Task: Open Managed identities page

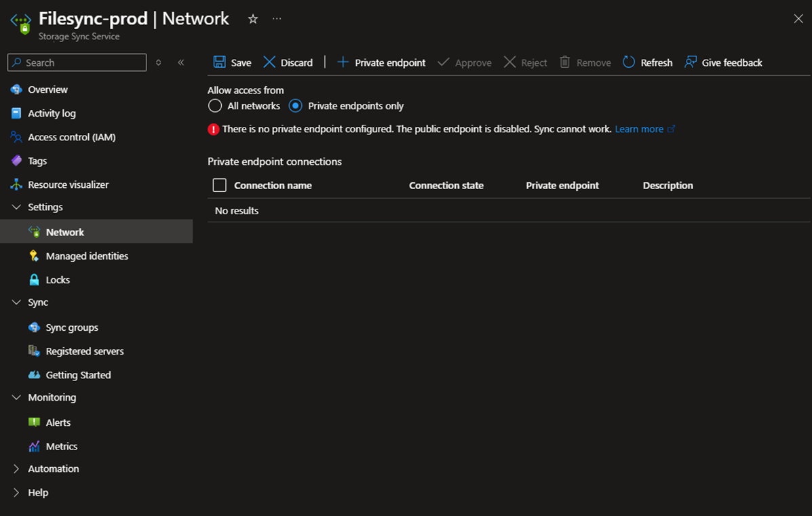Action: pos(87,256)
